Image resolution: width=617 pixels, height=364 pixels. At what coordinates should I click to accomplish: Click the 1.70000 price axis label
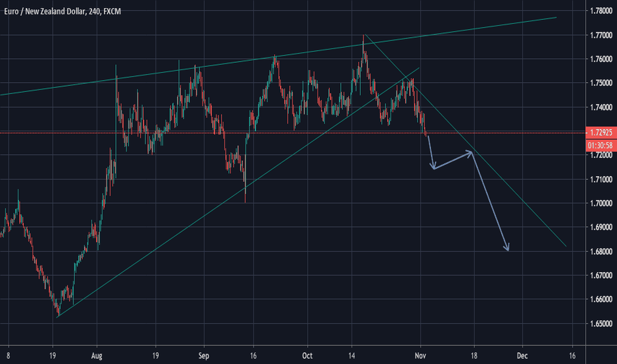pos(601,203)
